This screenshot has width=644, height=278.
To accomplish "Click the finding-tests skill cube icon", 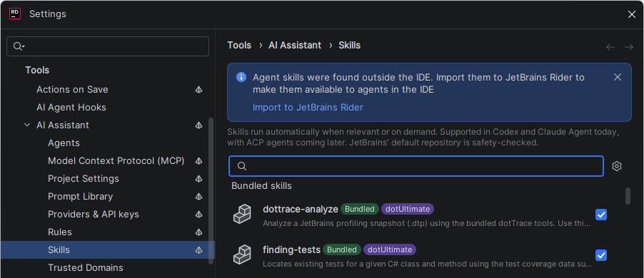I will (242, 255).
